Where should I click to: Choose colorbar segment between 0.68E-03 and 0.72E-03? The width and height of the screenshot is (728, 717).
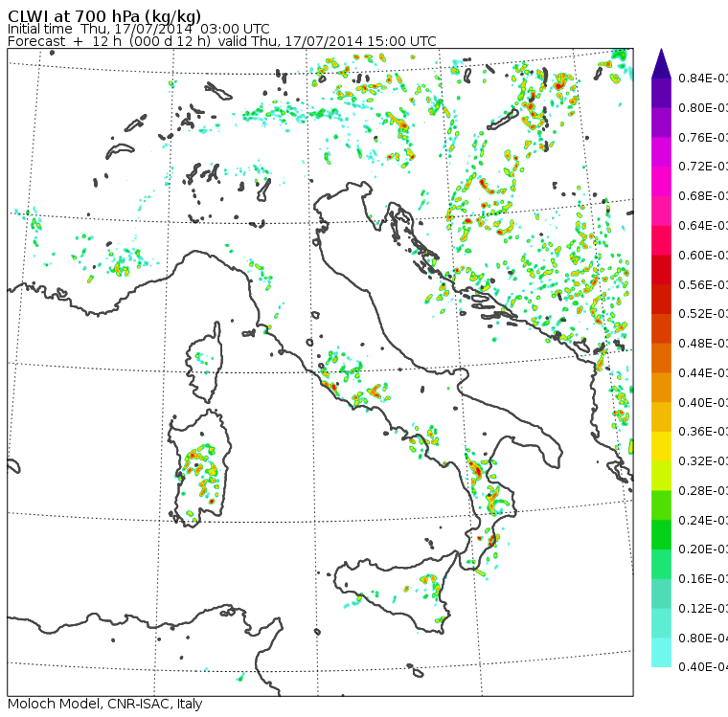(662, 182)
